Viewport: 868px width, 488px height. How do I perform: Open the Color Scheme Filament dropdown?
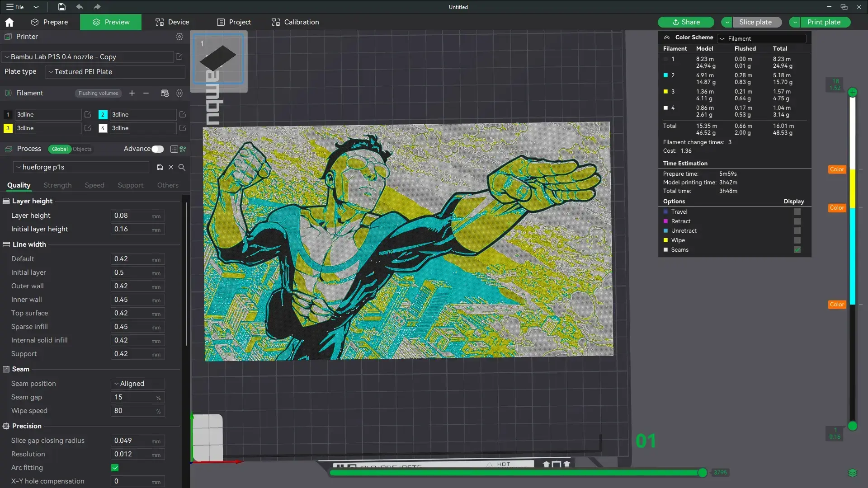tap(762, 38)
